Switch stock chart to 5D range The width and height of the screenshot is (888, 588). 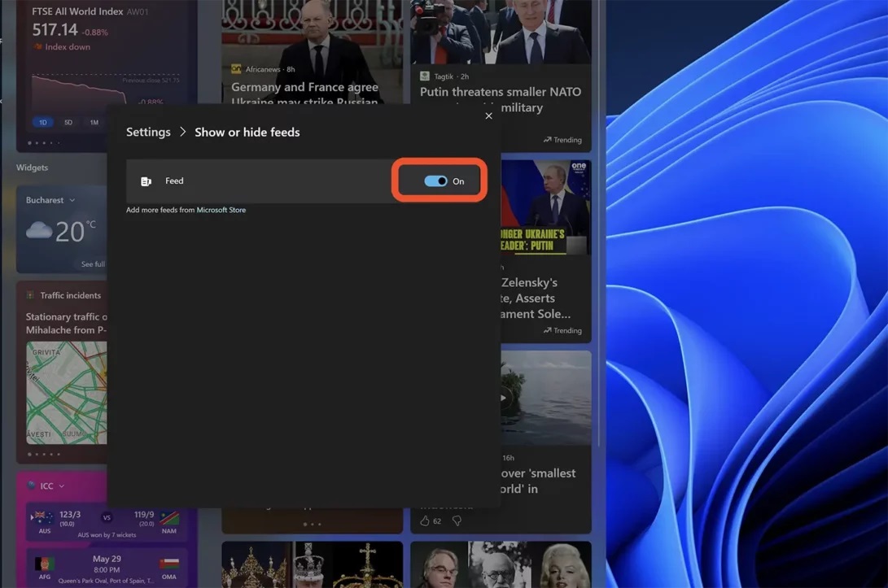pos(68,123)
